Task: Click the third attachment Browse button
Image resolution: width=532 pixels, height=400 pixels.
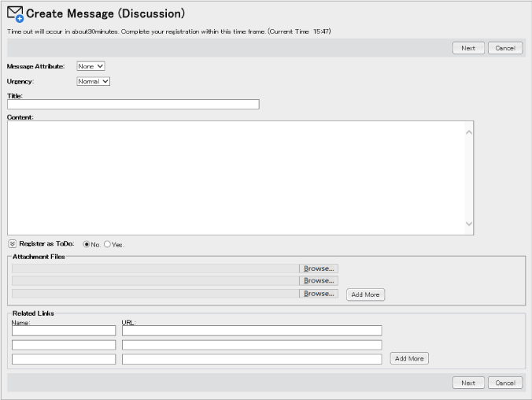Action: (319, 294)
